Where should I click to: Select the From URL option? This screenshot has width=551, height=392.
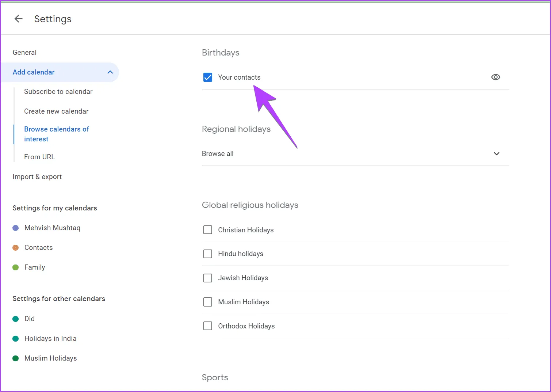tap(39, 157)
